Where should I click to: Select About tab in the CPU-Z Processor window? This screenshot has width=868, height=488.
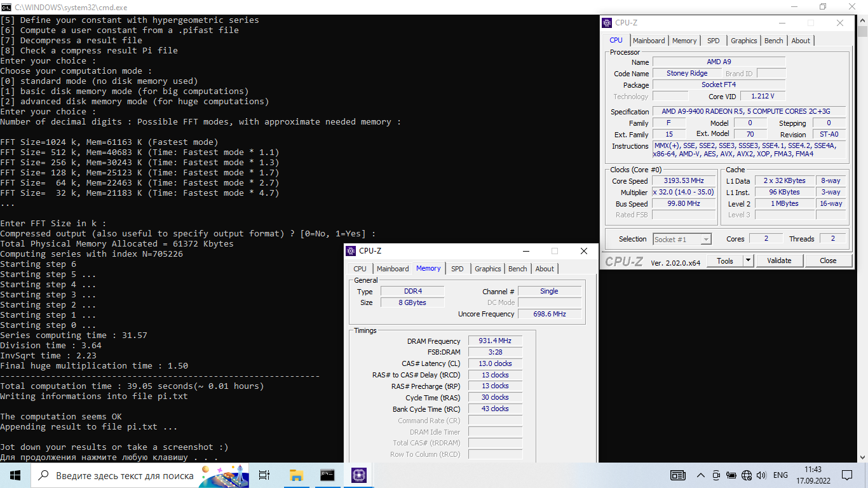coord(801,41)
